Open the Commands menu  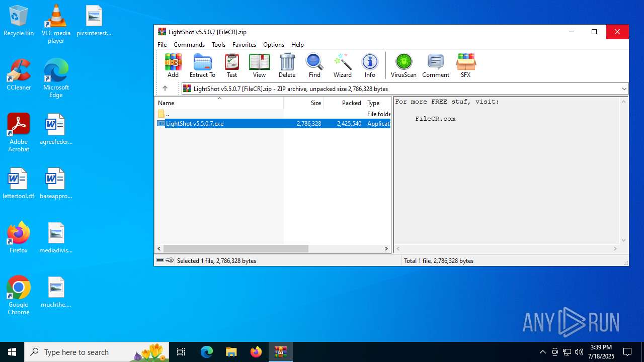point(189,45)
